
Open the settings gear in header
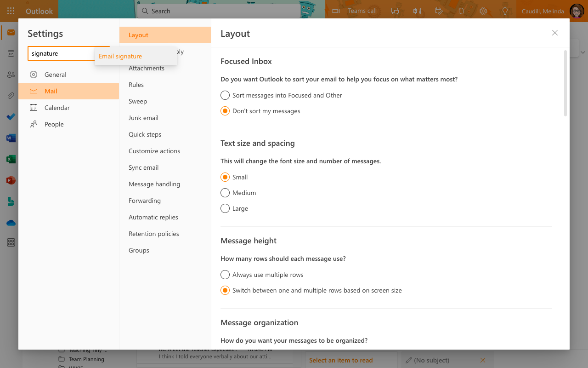pyautogui.click(x=483, y=11)
